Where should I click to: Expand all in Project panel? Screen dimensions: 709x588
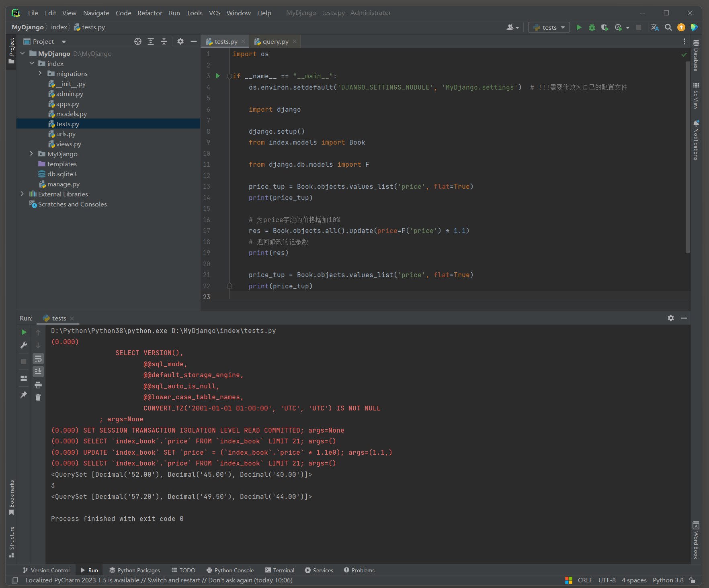151,41
